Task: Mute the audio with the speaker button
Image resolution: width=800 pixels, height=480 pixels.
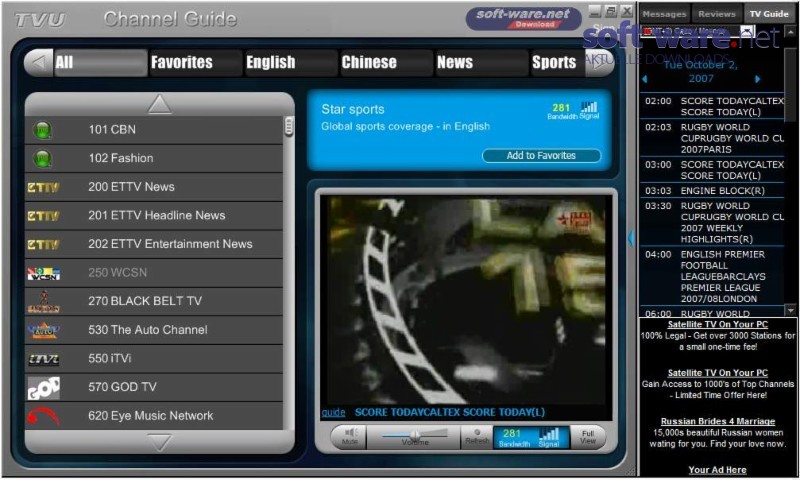Action: point(349,437)
